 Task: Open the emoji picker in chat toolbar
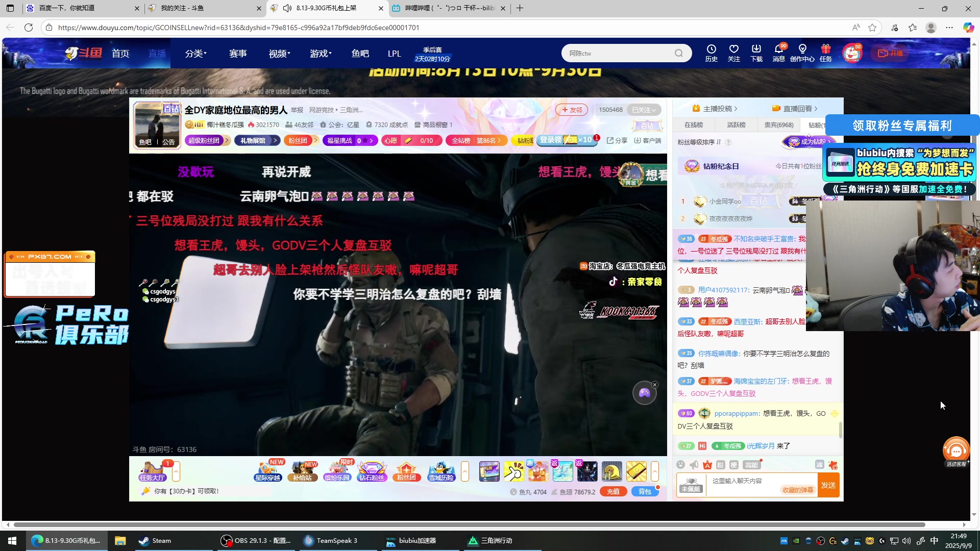[680, 464]
